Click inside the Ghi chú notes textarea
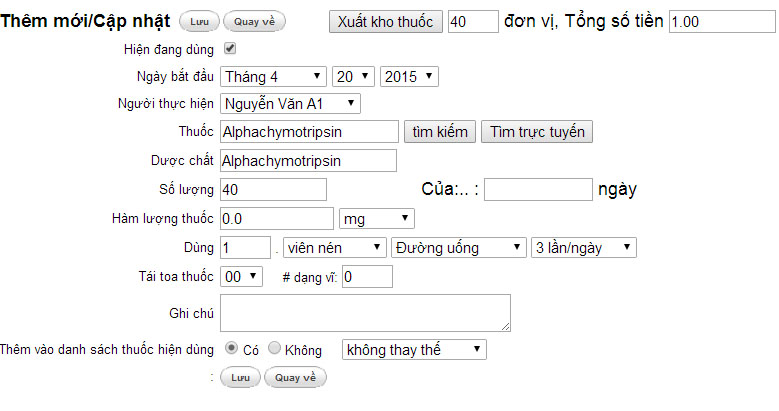Viewport: 779px width, 411px height. [x=365, y=313]
